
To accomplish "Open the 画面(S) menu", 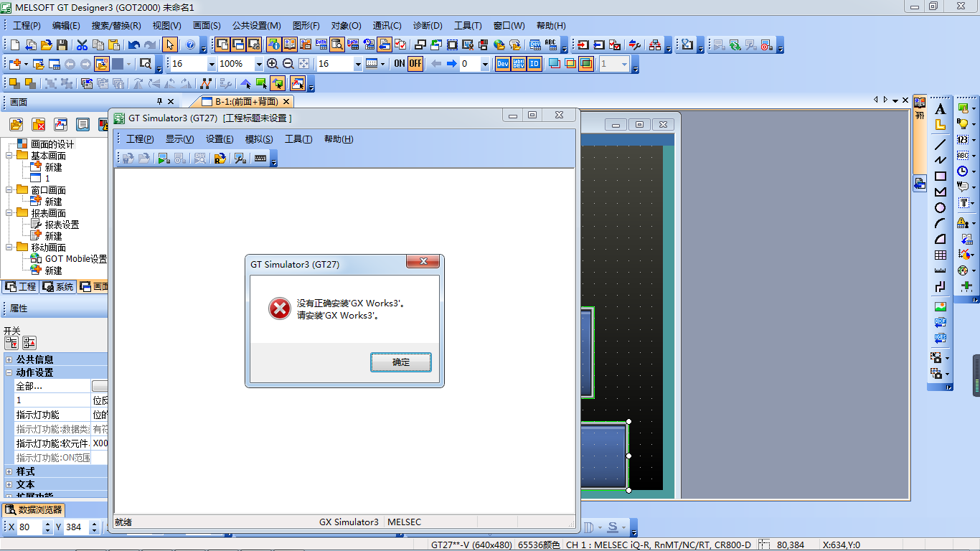I will [x=207, y=26].
